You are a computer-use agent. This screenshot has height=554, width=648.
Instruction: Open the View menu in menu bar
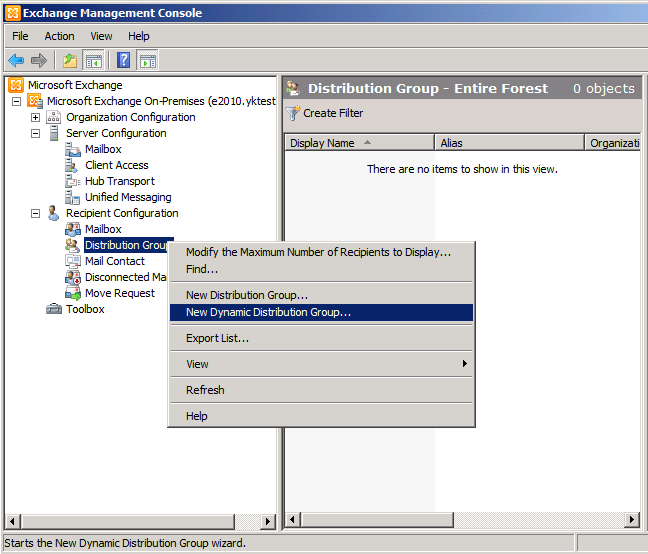(x=101, y=36)
